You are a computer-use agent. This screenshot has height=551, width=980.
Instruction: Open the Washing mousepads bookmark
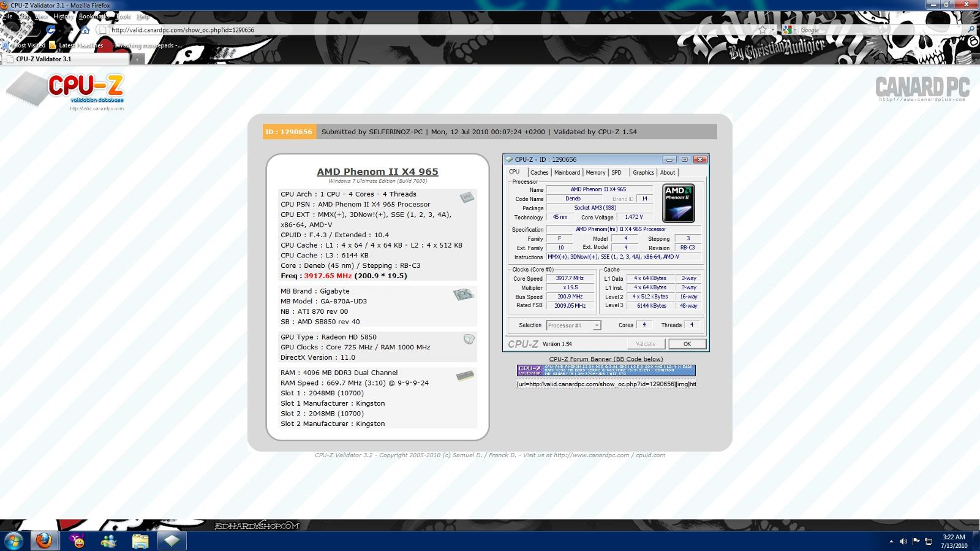(x=149, y=45)
